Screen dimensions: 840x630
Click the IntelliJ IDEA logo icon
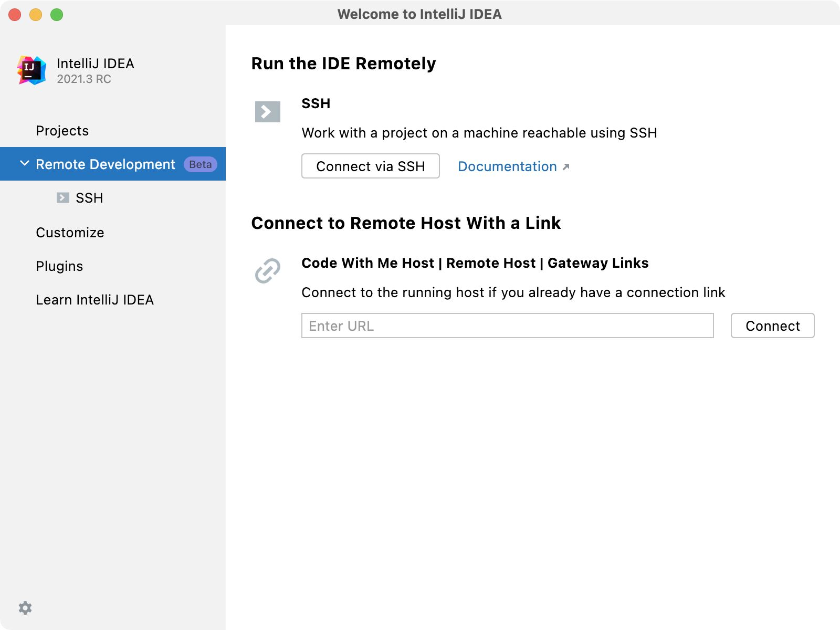(x=31, y=70)
